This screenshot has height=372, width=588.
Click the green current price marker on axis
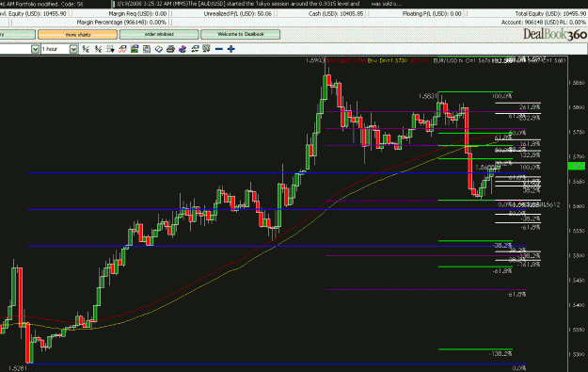pyautogui.click(x=577, y=166)
